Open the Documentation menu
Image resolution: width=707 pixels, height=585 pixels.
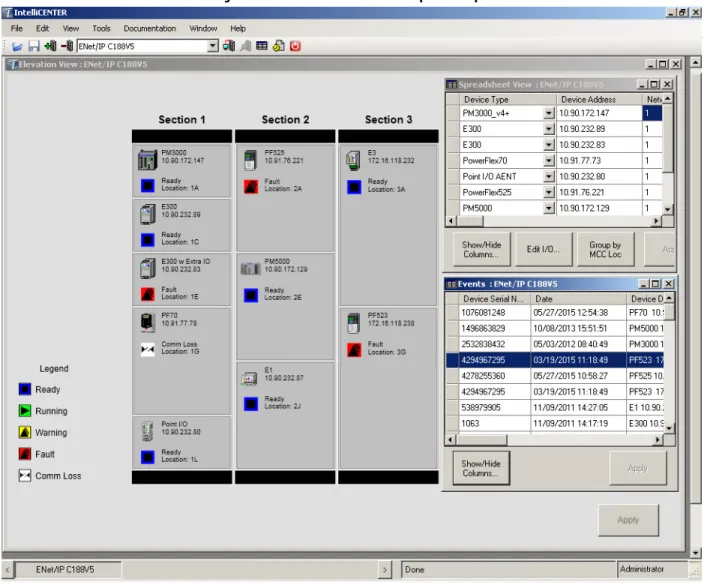point(150,28)
